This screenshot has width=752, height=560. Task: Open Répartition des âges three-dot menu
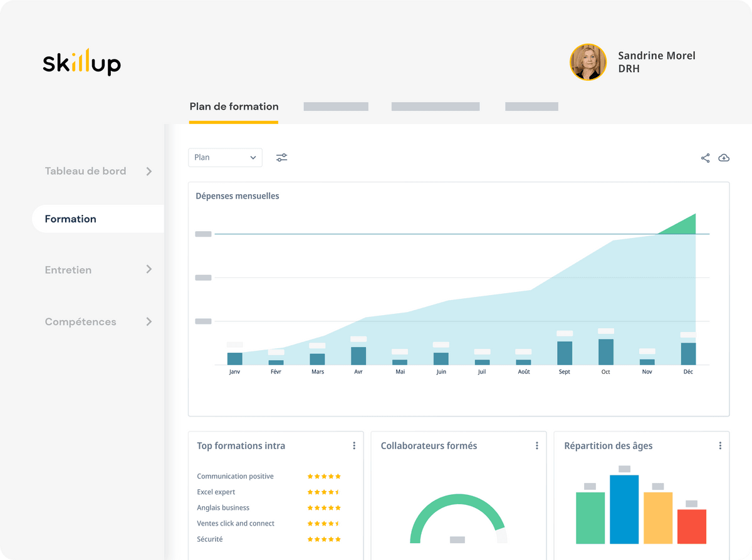pyautogui.click(x=720, y=446)
